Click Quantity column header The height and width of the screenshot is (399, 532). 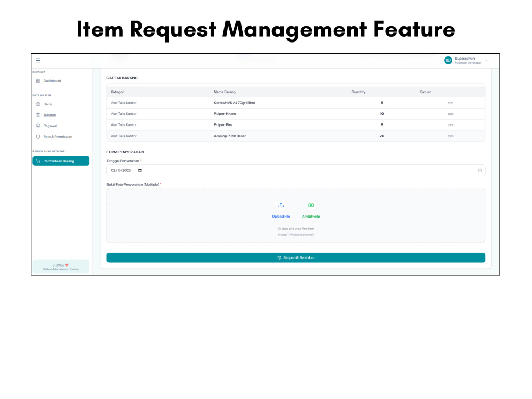pyautogui.click(x=358, y=92)
